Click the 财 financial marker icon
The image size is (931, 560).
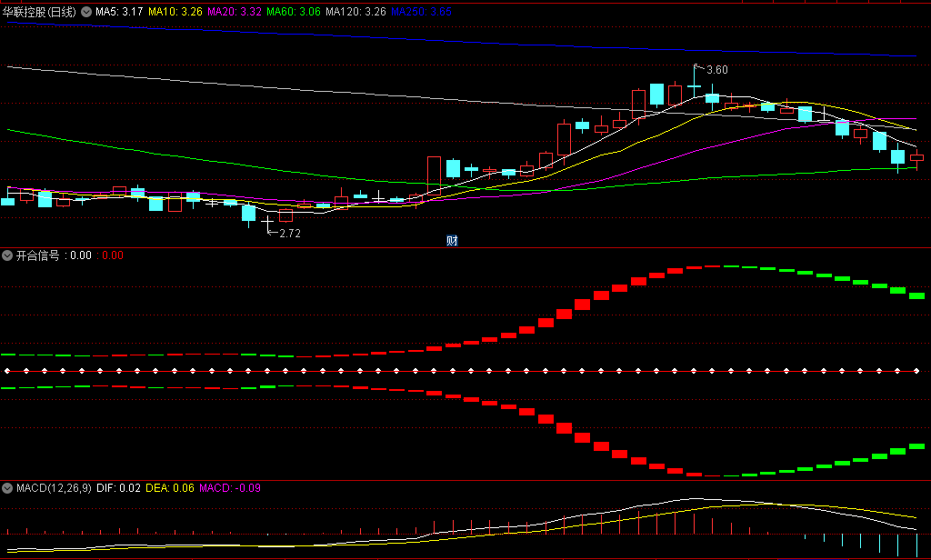(452, 241)
